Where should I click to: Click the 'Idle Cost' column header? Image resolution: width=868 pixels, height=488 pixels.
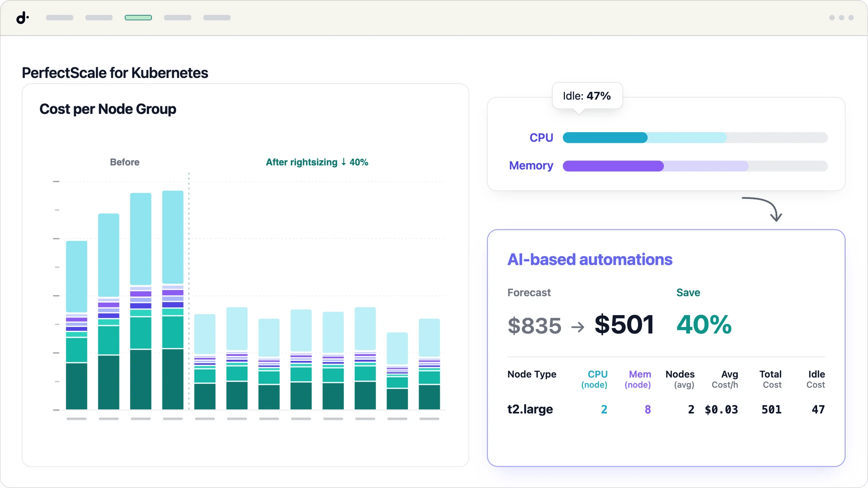point(816,380)
